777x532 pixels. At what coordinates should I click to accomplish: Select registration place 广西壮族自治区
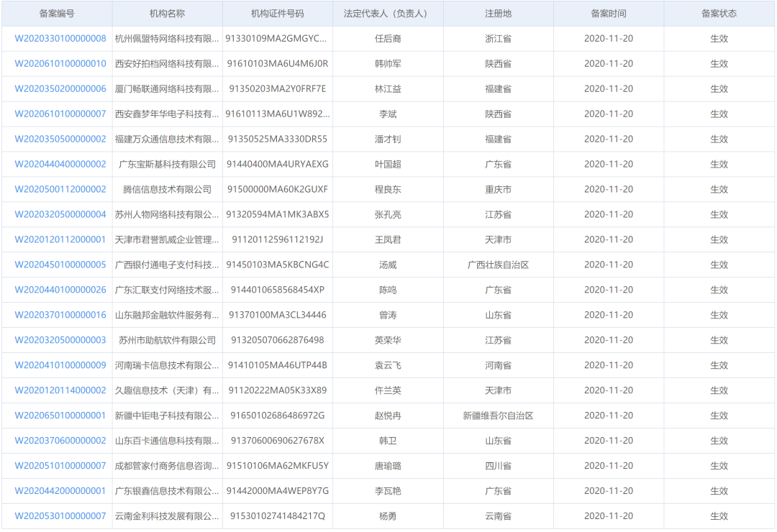pos(498,265)
